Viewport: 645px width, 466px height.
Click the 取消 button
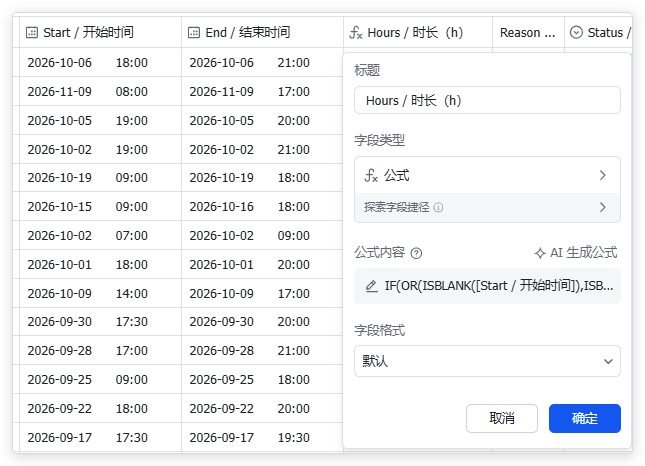click(x=501, y=418)
